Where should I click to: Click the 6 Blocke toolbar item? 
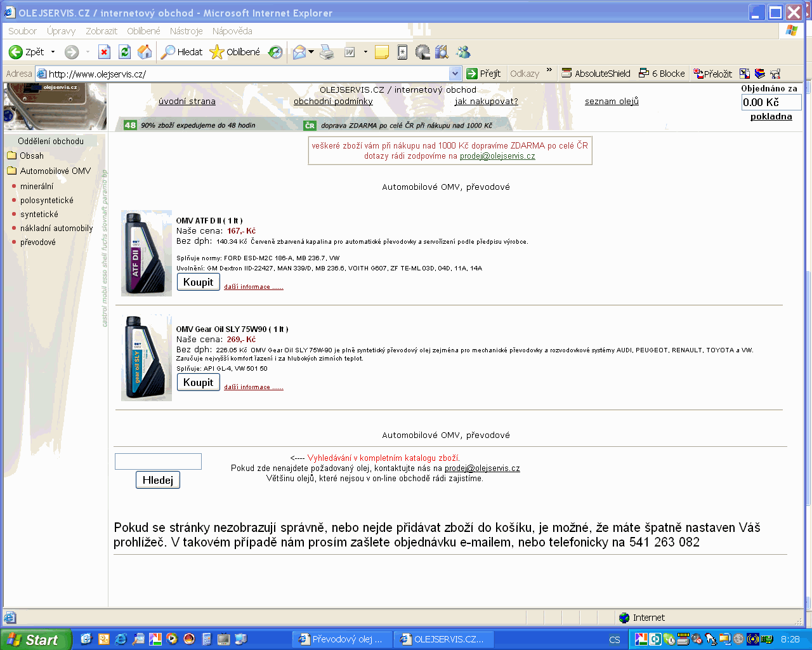tap(662, 74)
